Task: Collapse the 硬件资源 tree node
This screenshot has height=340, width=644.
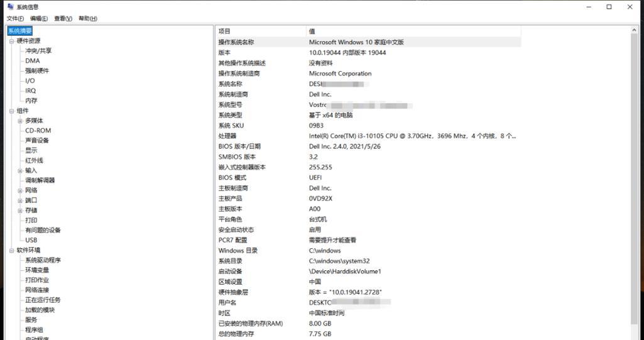Action: click(x=12, y=41)
